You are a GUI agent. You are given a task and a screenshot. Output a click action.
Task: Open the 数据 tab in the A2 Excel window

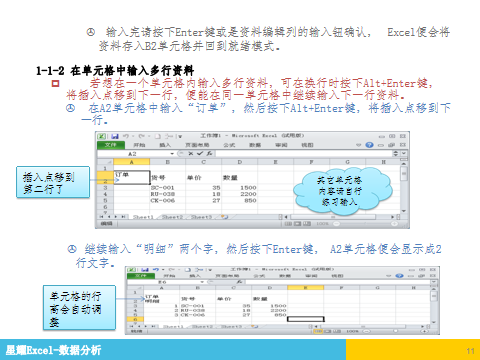255,145
